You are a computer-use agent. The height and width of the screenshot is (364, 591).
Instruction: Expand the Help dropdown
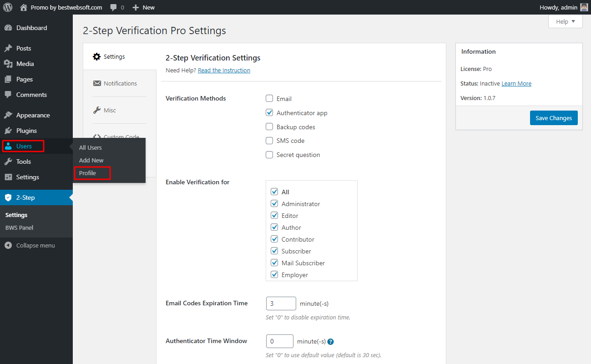566,21
